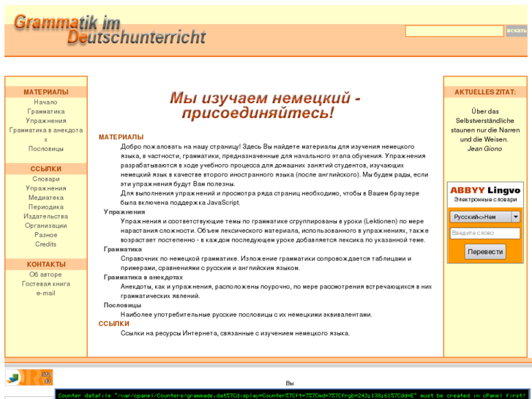The height and width of the screenshot is (399, 532).
Task: Open Грамматика в анекдотах sidebar link
Action: coord(46,135)
